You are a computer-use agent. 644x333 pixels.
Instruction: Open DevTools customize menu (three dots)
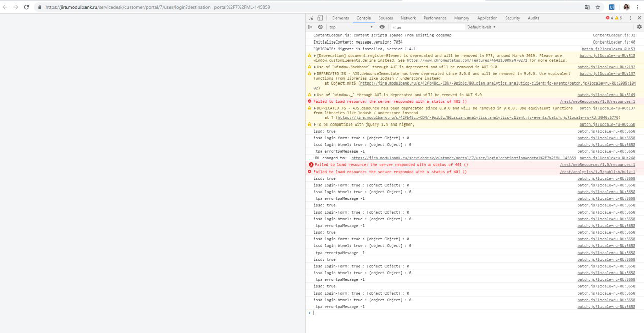[x=630, y=18]
